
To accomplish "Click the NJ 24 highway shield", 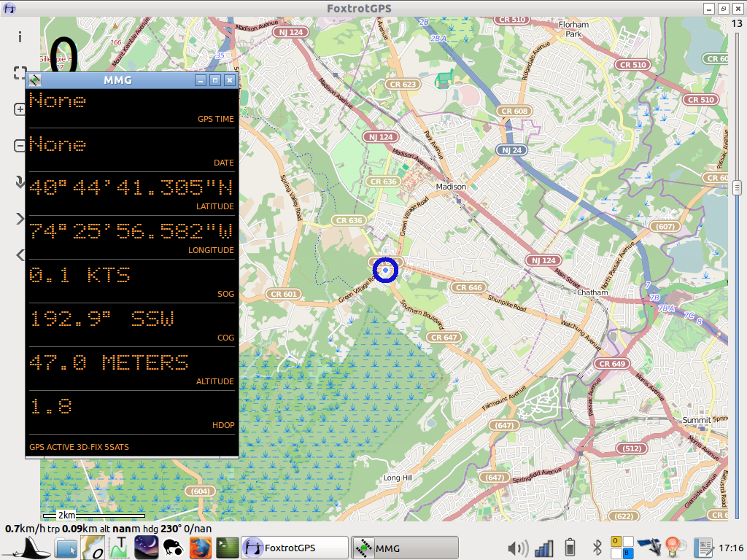I will click(511, 150).
